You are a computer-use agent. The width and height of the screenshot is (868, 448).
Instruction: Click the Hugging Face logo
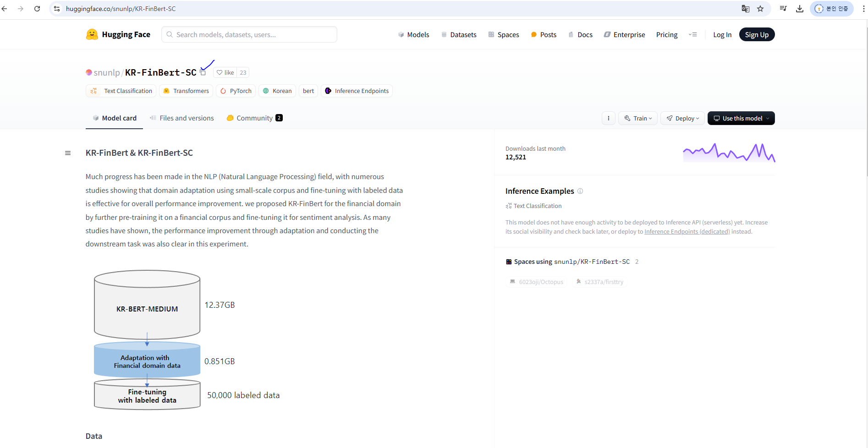(x=118, y=34)
